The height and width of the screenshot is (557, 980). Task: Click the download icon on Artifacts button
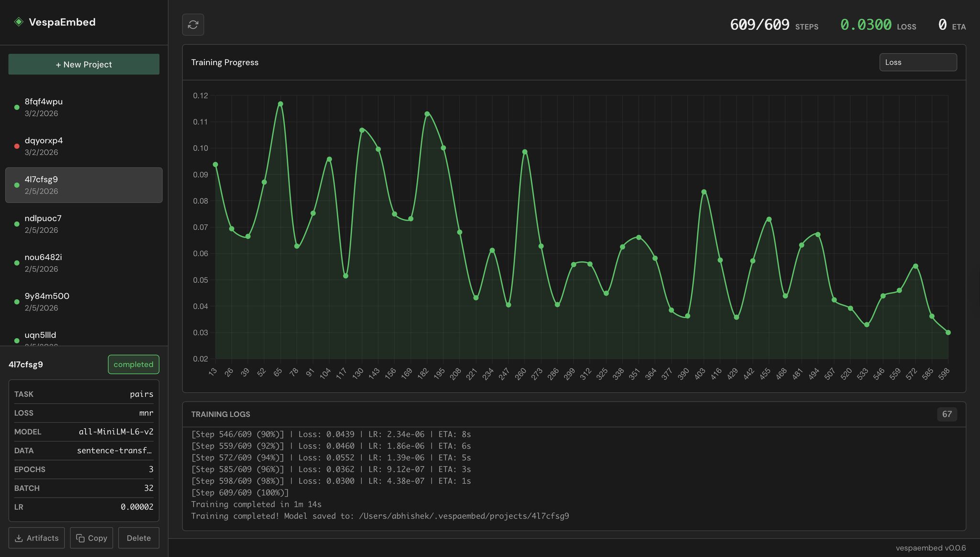(19, 538)
